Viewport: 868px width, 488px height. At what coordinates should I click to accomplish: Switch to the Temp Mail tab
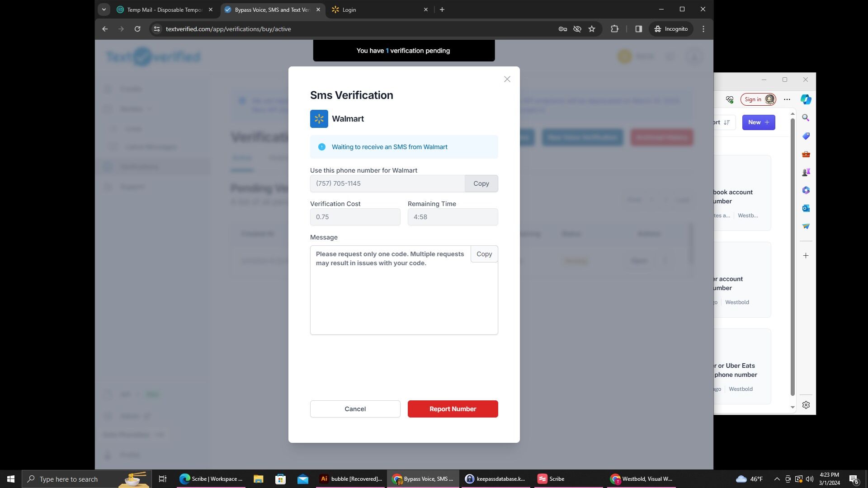(165, 9)
